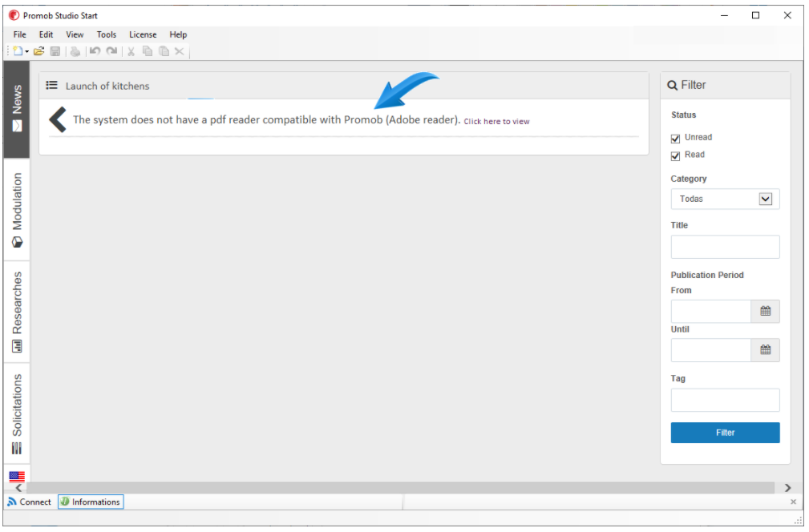
Task: Toggle the Read status checkbox
Action: point(675,156)
